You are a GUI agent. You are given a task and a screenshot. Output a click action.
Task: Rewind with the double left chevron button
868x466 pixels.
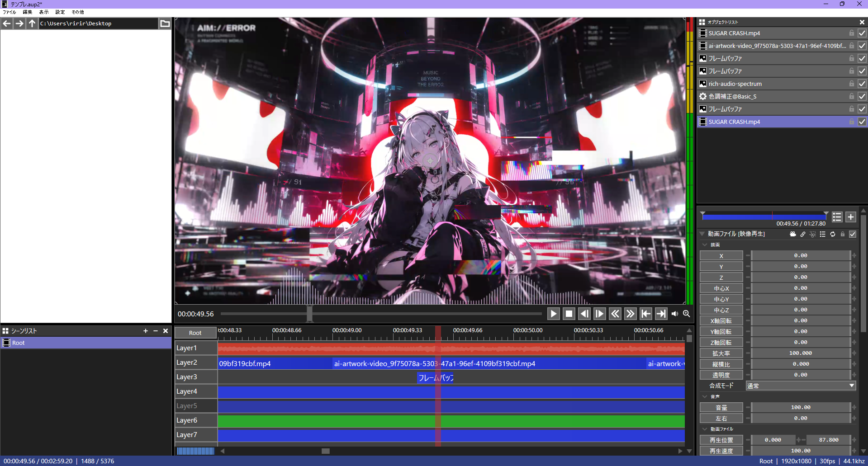[x=615, y=314]
